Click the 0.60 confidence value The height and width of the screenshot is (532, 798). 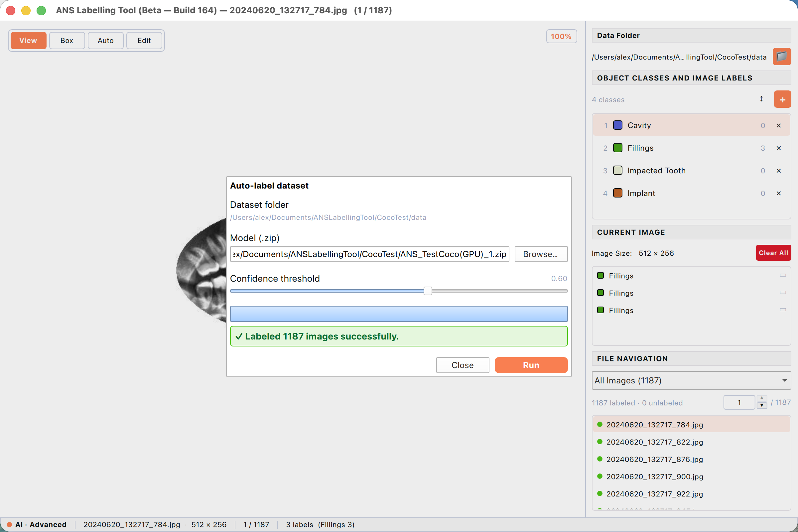[x=559, y=279]
